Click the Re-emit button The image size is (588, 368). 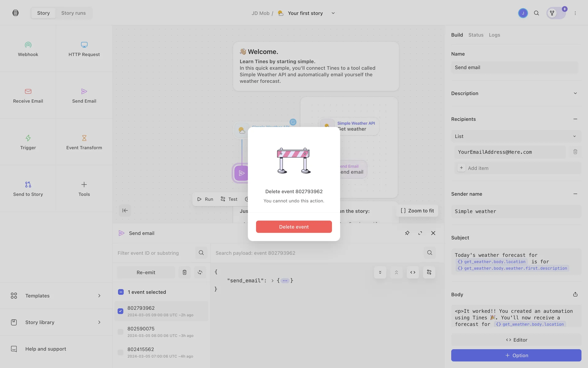pos(146,272)
